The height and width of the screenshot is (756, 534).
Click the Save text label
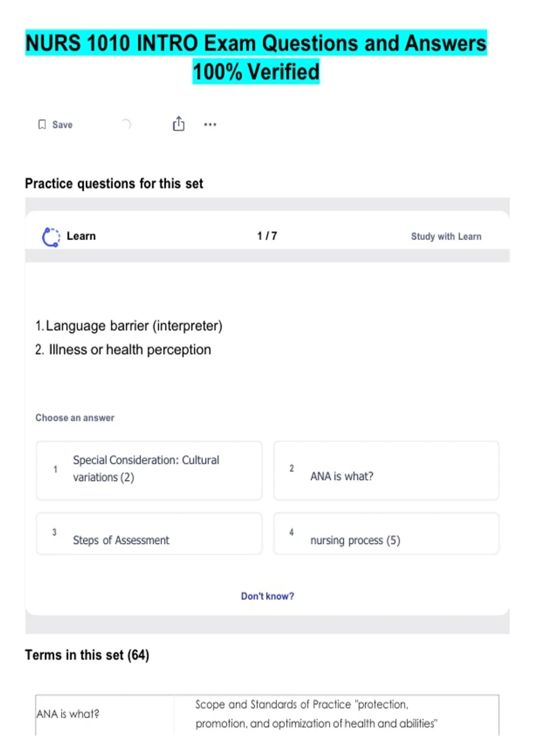(x=62, y=125)
